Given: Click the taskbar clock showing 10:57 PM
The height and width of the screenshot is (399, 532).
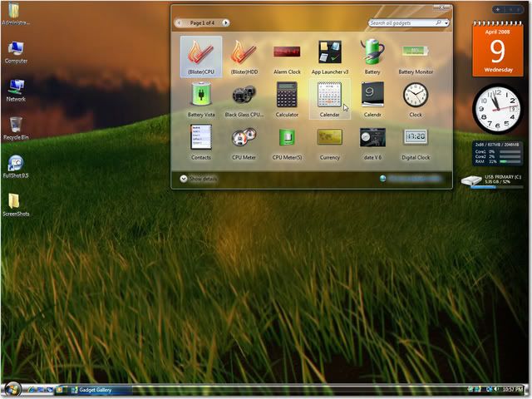Looking at the screenshot, I should point(512,390).
